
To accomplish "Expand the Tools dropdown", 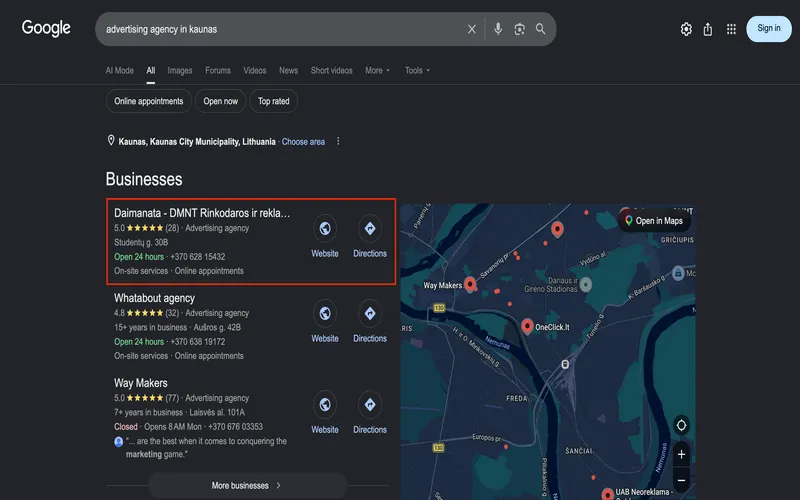I will click(417, 70).
